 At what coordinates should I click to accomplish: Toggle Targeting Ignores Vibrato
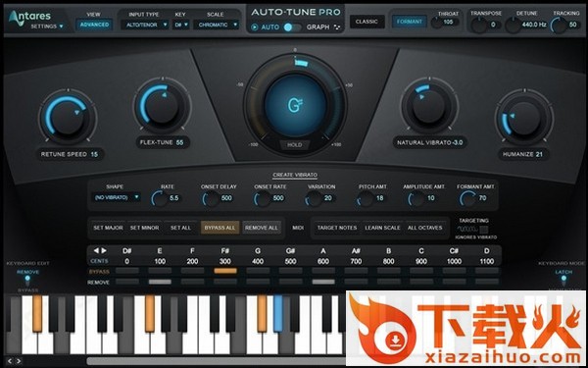[484, 229]
